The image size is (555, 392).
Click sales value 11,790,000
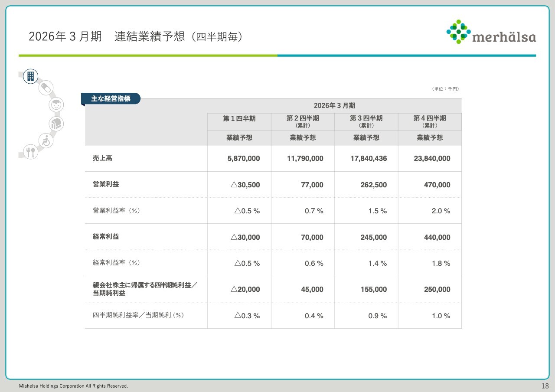pyautogui.click(x=305, y=159)
